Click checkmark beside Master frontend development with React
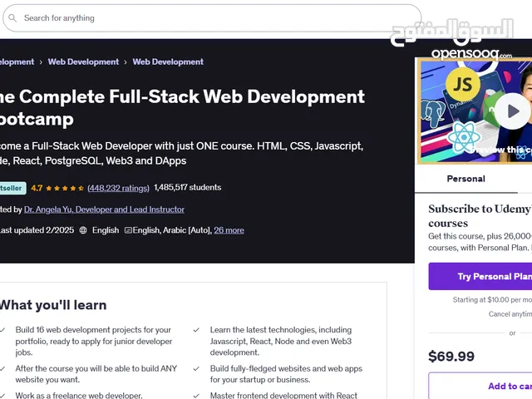Screen dimensions: 532x399 (x=196, y=396)
